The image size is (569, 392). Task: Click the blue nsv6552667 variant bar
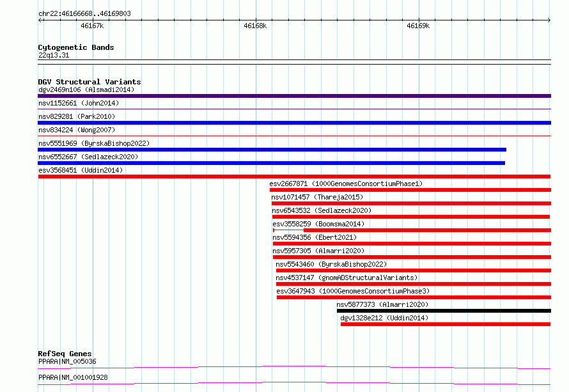click(x=272, y=163)
